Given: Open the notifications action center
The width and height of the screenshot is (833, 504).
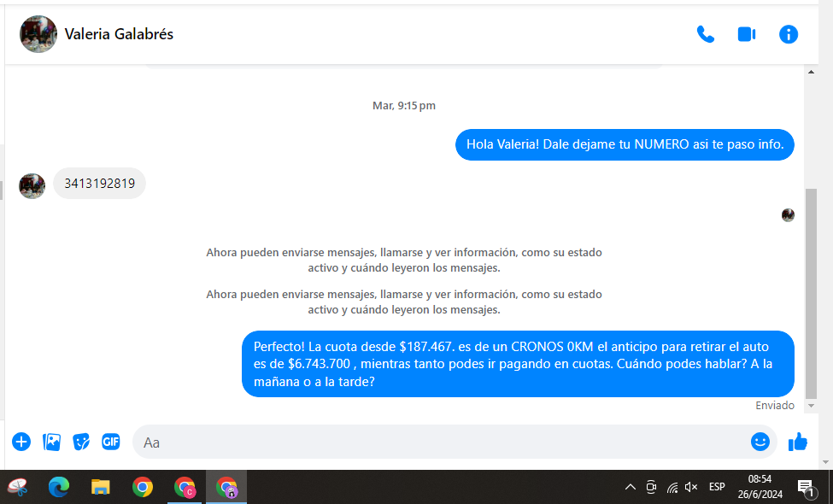Looking at the screenshot, I should pyautogui.click(x=806, y=487).
